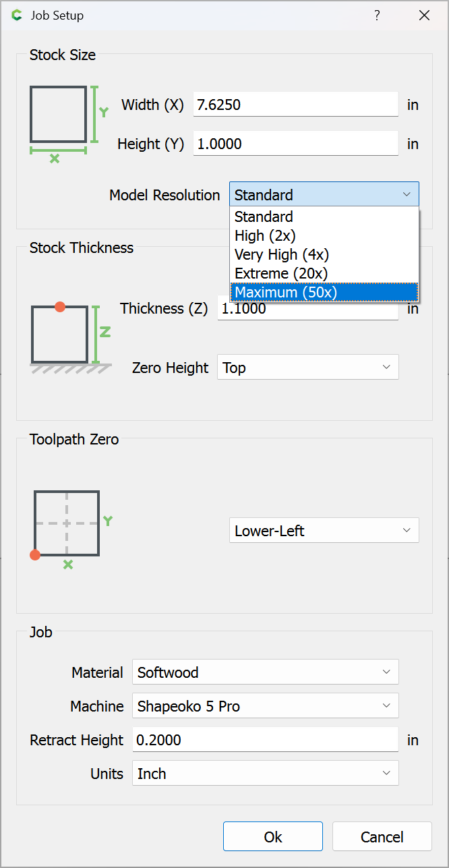The width and height of the screenshot is (449, 868).
Task: Open the Zero Height dropdown
Action: pos(307,368)
